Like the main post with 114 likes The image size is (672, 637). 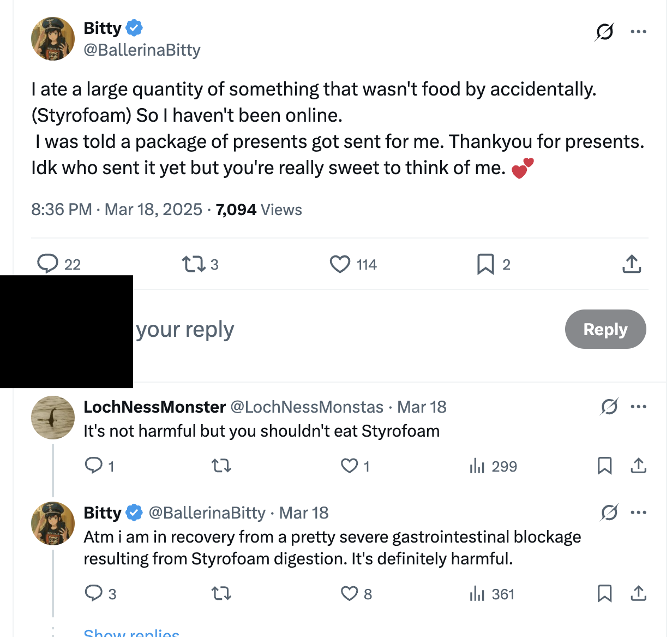pos(353,265)
